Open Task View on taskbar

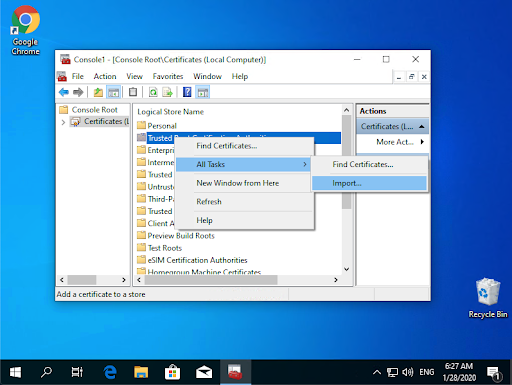pos(77,372)
